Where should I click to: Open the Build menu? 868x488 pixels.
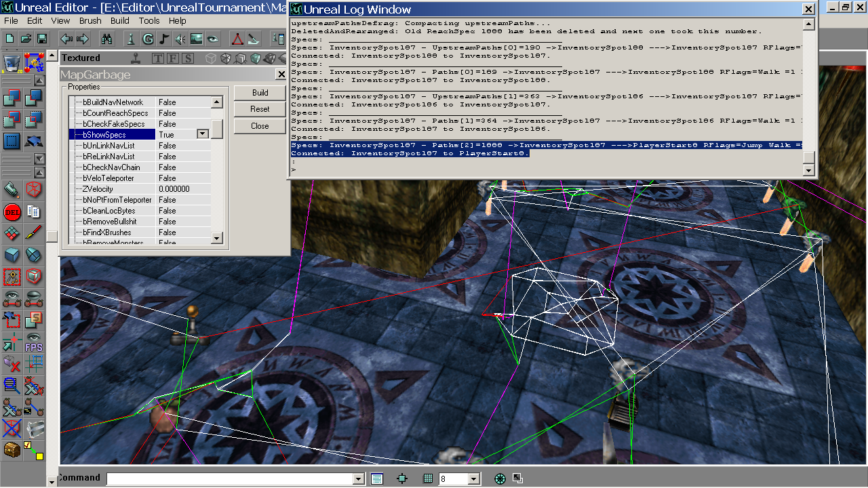tap(120, 21)
